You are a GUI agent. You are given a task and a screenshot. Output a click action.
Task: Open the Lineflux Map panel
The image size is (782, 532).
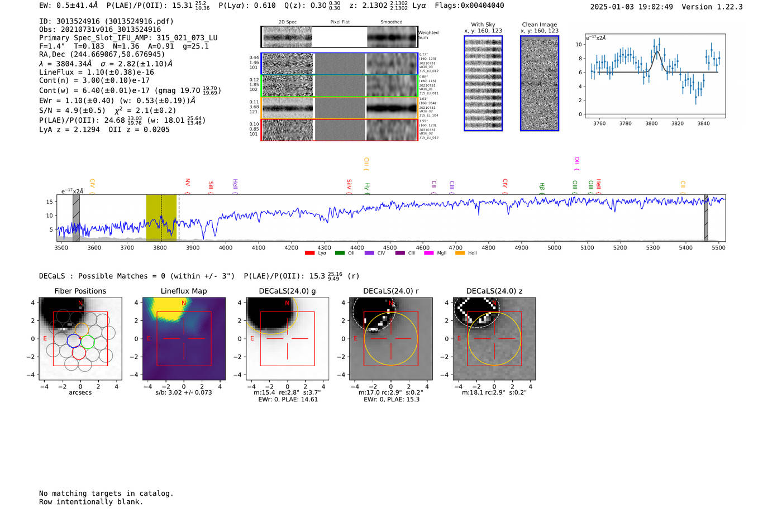(x=184, y=339)
